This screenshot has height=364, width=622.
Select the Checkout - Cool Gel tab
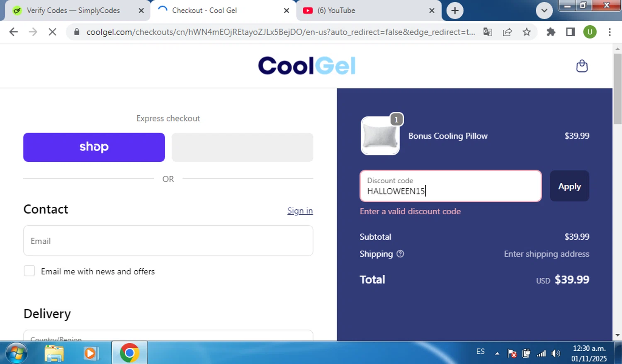(204, 10)
